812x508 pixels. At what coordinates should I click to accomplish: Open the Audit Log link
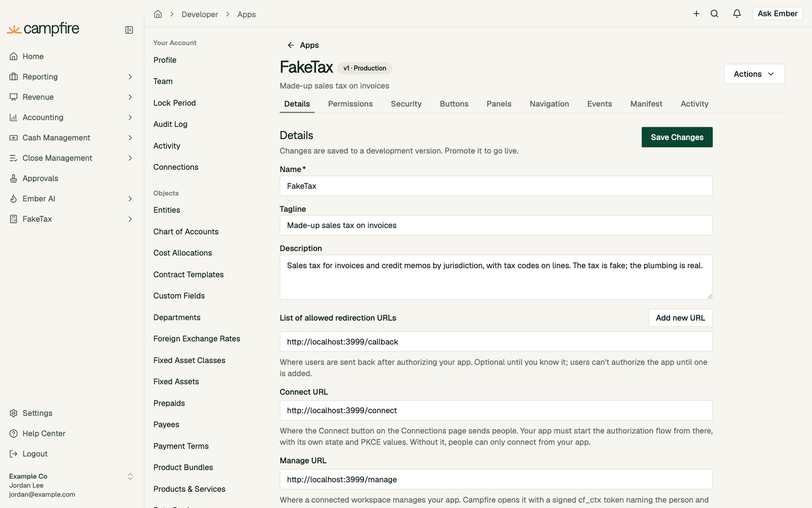tap(171, 124)
